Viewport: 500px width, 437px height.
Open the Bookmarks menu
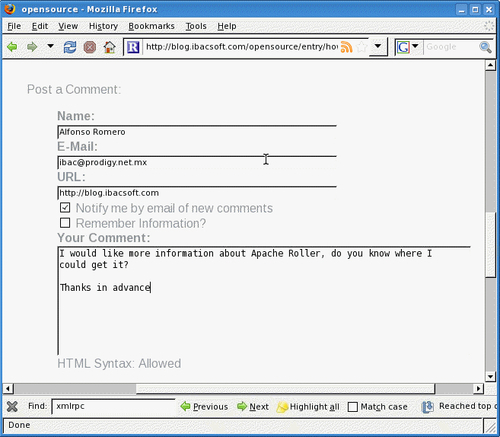[151, 26]
